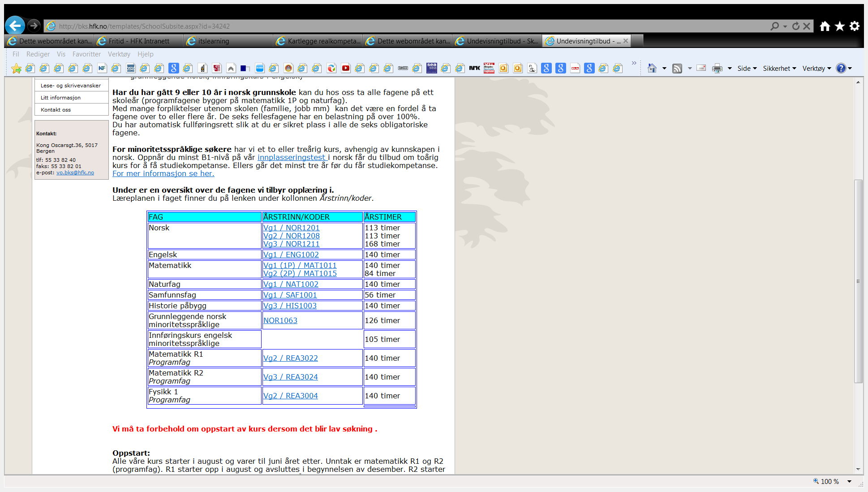
Task: Open the 100 % zoom level dropdown arrow
Action: click(x=849, y=481)
